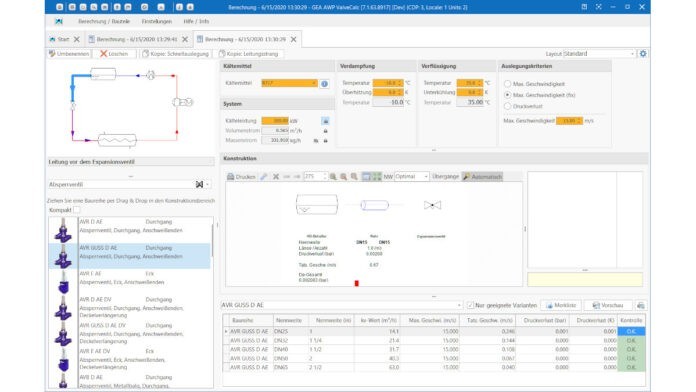Click the X delete icon in Konstruktion toolbar
The width and height of the screenshot is (696, 392).
[x=276, y=177]
